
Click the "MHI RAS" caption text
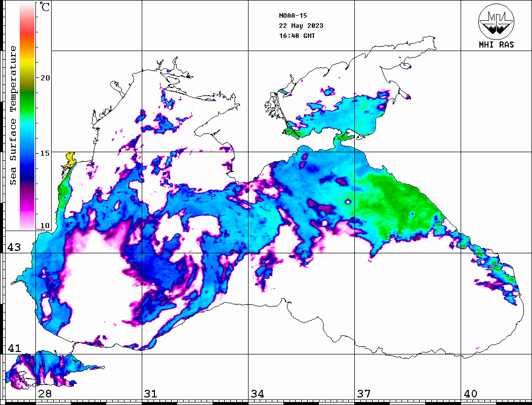point(497,44)
